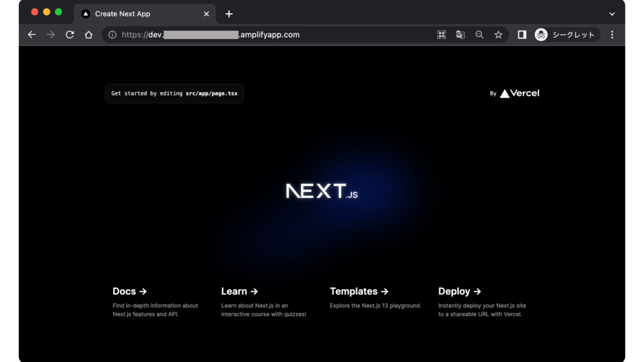This screenshot has height=362, width=644.
Task: Click the Next.js logo in page center
Action: [321, 191]
